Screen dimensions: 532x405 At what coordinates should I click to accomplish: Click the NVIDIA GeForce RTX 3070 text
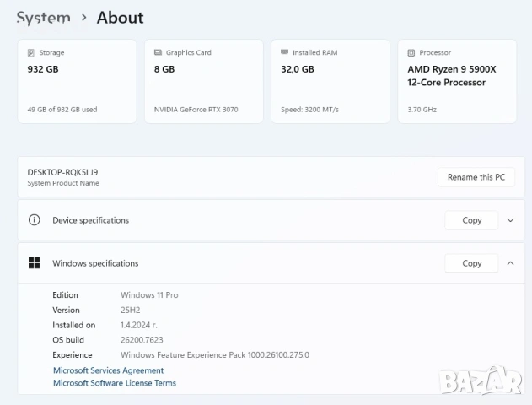(x=196, y=110)
